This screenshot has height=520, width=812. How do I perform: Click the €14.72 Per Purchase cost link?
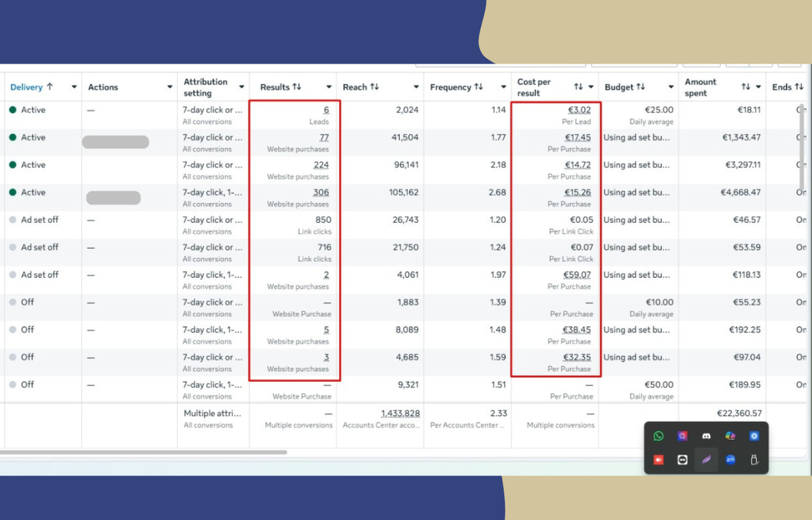(x=578, y=165)
